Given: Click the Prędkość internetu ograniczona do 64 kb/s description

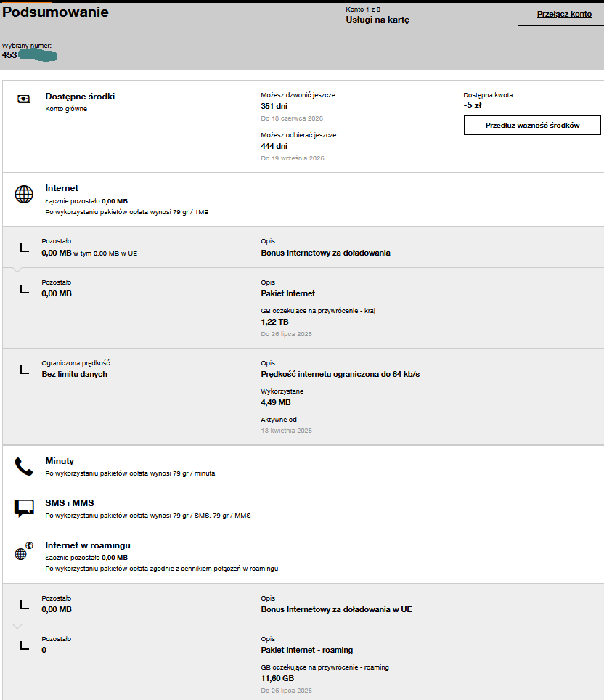Looking at the screenshot, I should coord(340,375).
